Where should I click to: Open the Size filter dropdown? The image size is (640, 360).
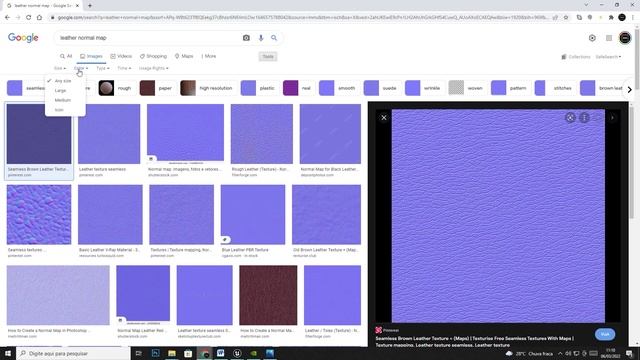click(60, 68)
